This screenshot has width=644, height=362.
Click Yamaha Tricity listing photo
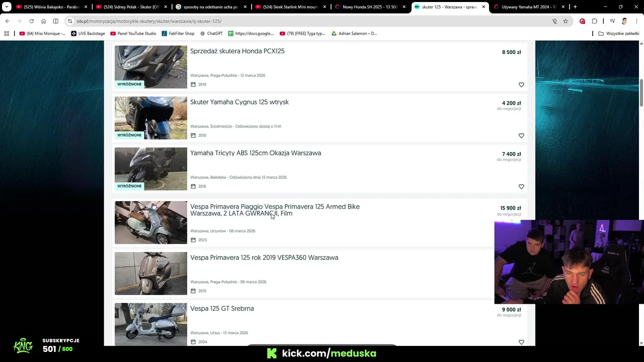click(x=151, y=169)
